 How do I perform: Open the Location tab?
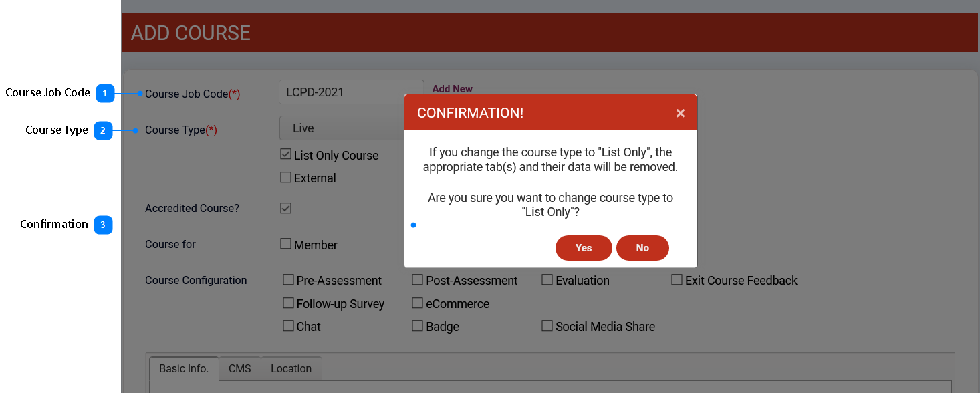pos(291,369)
